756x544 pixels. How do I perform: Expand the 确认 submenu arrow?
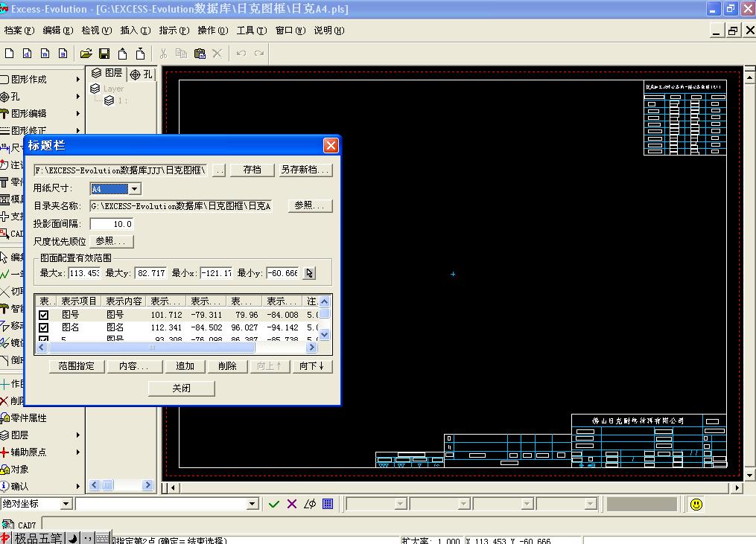tap(78, 486)
